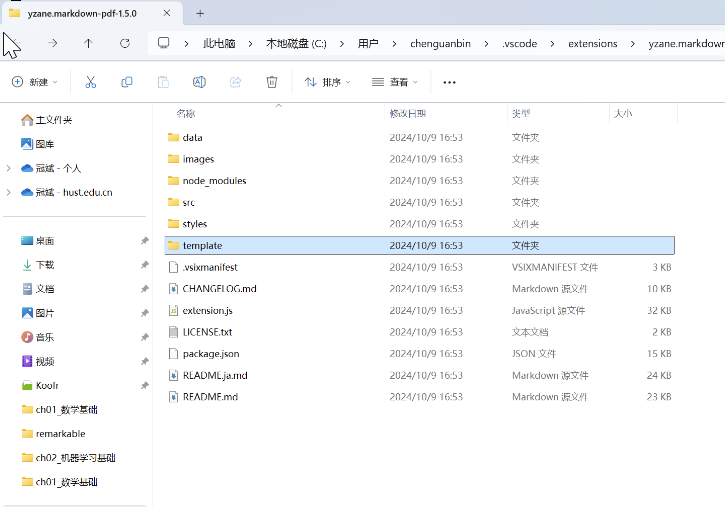This screenshot has width=725, height=507.
Task: Select the LICENSE.txt file
Action: click(x=419, y=332)
